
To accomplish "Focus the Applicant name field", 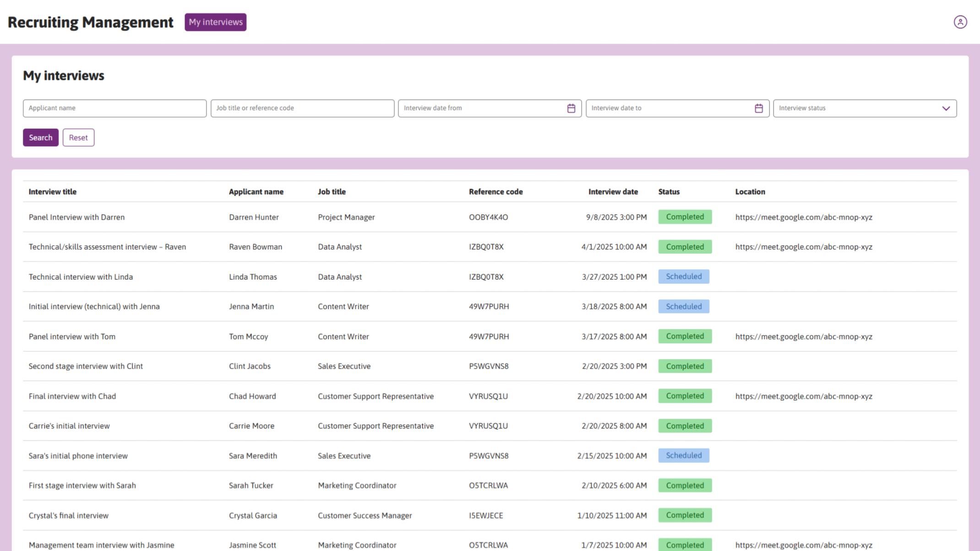I will 114,108.
